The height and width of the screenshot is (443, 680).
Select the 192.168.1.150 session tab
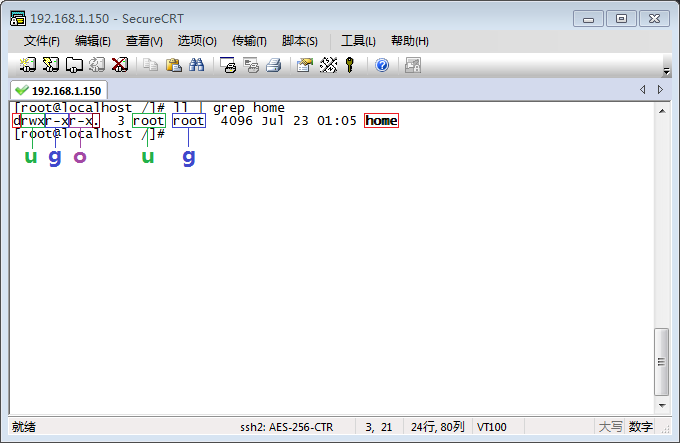point(60,90)
